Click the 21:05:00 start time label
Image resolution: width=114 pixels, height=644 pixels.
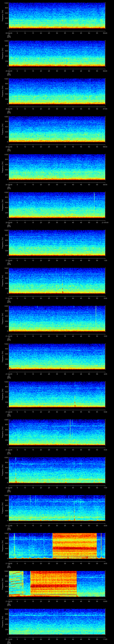click(x=9, y=450)
